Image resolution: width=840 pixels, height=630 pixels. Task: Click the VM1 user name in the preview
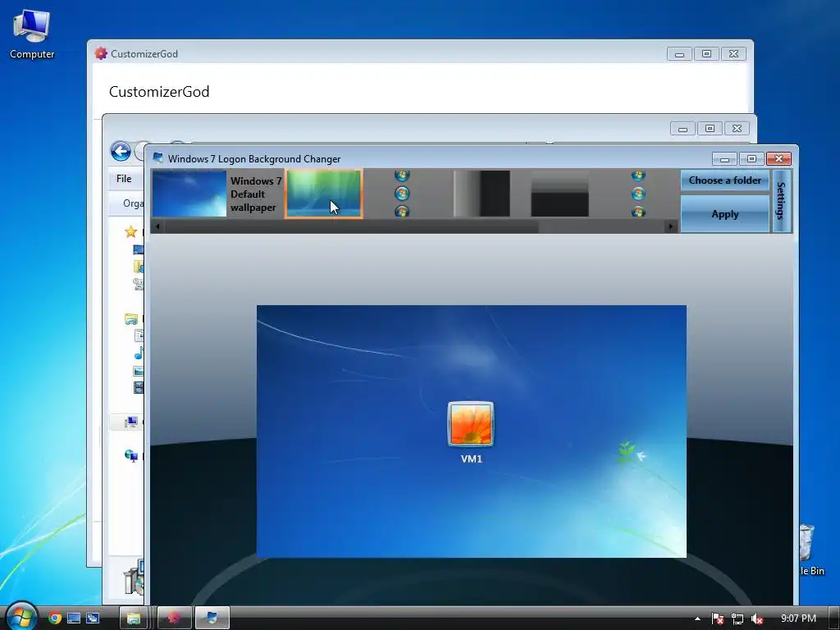click(x=472, y=459)
